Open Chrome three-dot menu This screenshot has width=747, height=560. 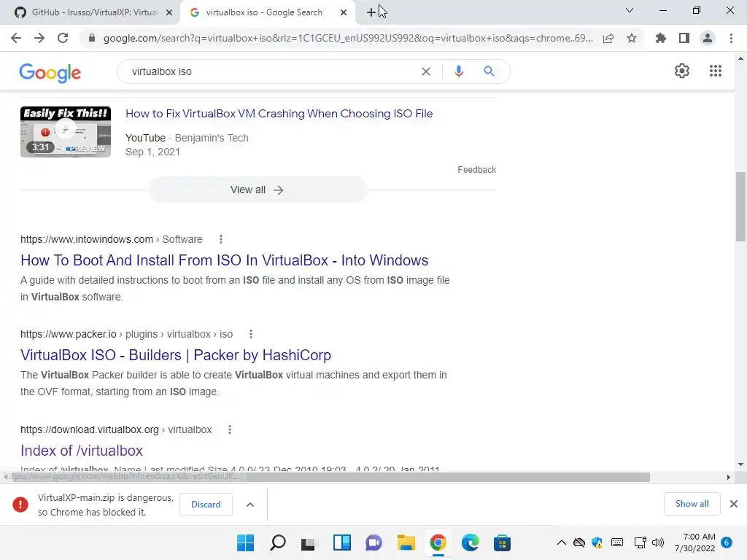[731, 38]
